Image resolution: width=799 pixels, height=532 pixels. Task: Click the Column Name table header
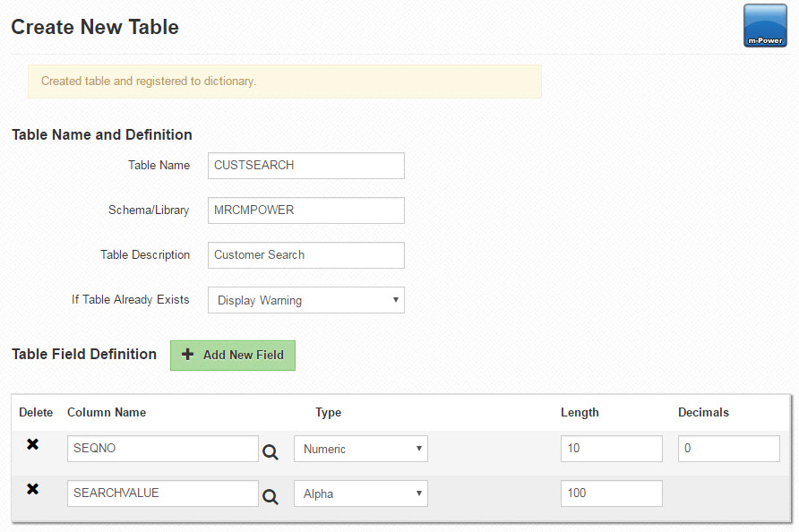tap(107, 413)
